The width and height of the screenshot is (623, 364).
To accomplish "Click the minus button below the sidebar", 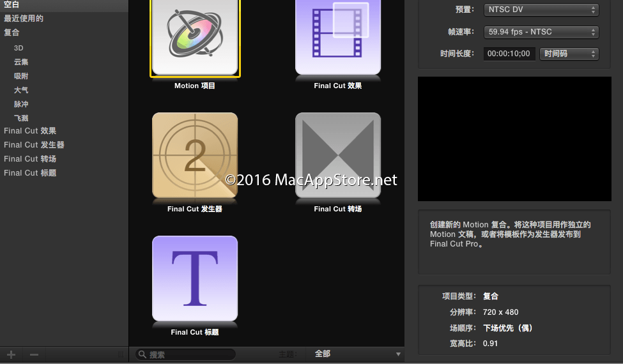I will click(x=35, y=354).
